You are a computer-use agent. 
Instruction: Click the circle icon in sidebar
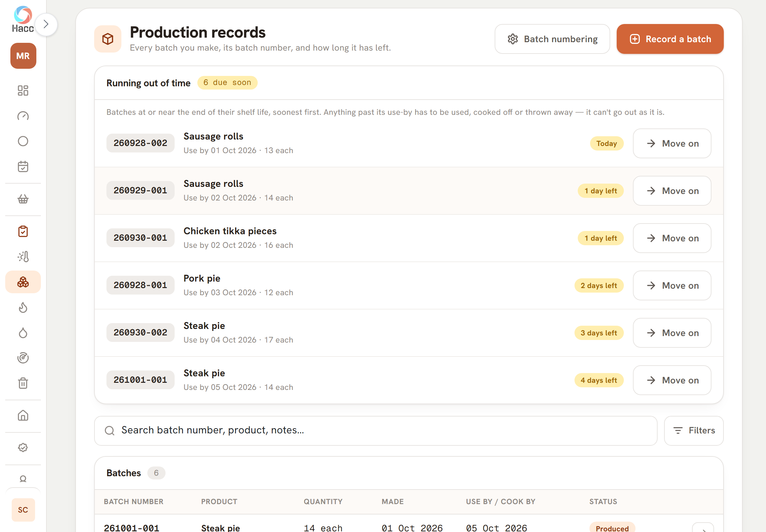[x=23, y=141]
